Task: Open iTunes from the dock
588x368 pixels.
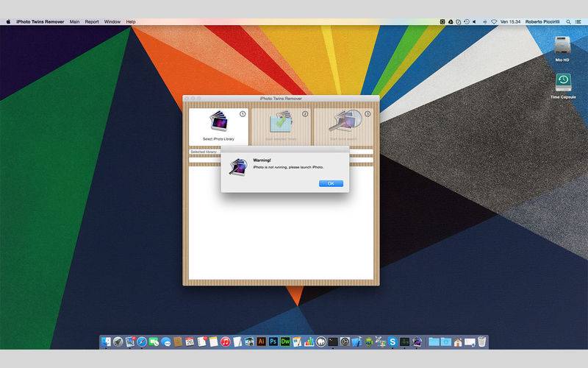Action: coord(226,342)
